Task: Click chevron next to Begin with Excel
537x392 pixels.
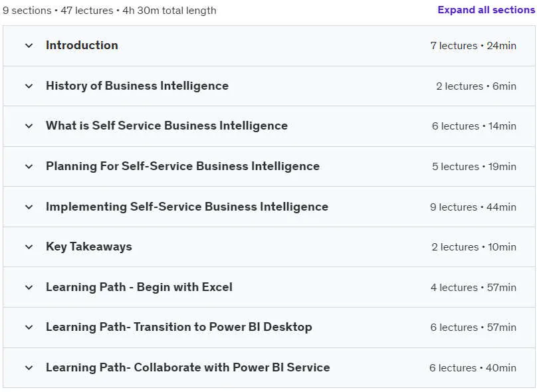Action: 29,287
